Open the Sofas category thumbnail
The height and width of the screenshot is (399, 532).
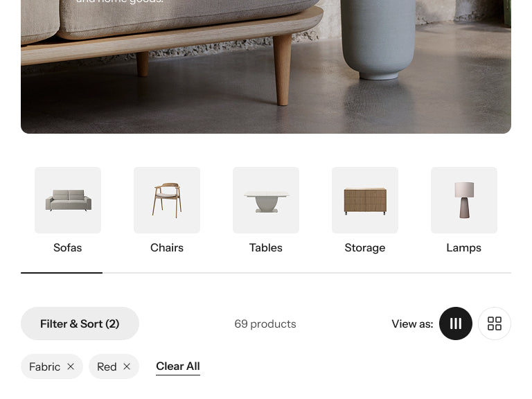click(68, 200)
